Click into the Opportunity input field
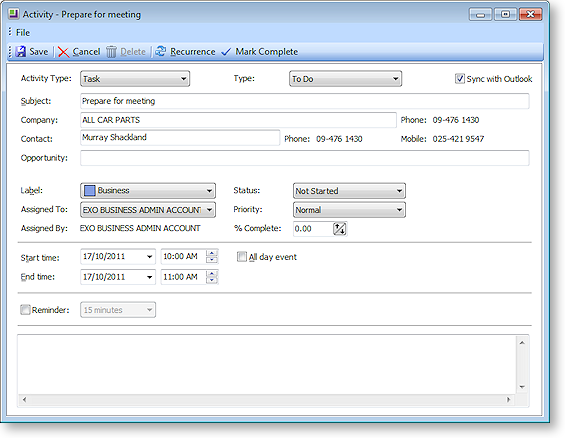The height and width of the screenshot is (438, 565). [304, 158]
